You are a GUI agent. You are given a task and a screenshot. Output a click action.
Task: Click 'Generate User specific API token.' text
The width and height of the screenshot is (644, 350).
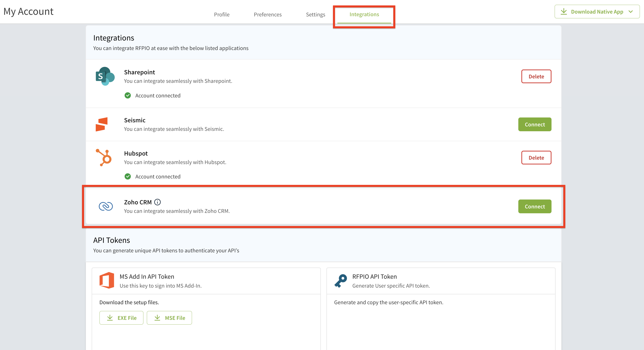pos(391,286)
